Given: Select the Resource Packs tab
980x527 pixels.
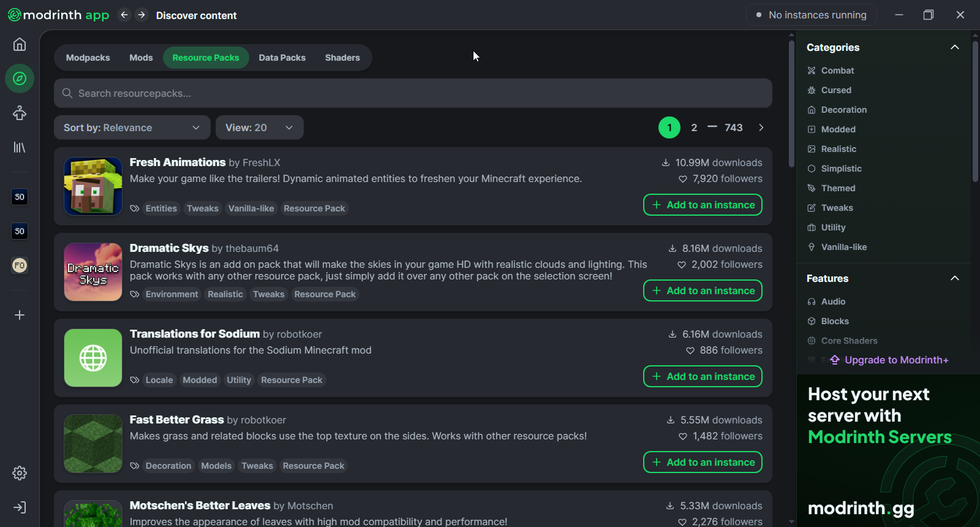Looking at the screenshot, I should click(x=206, y=58).
